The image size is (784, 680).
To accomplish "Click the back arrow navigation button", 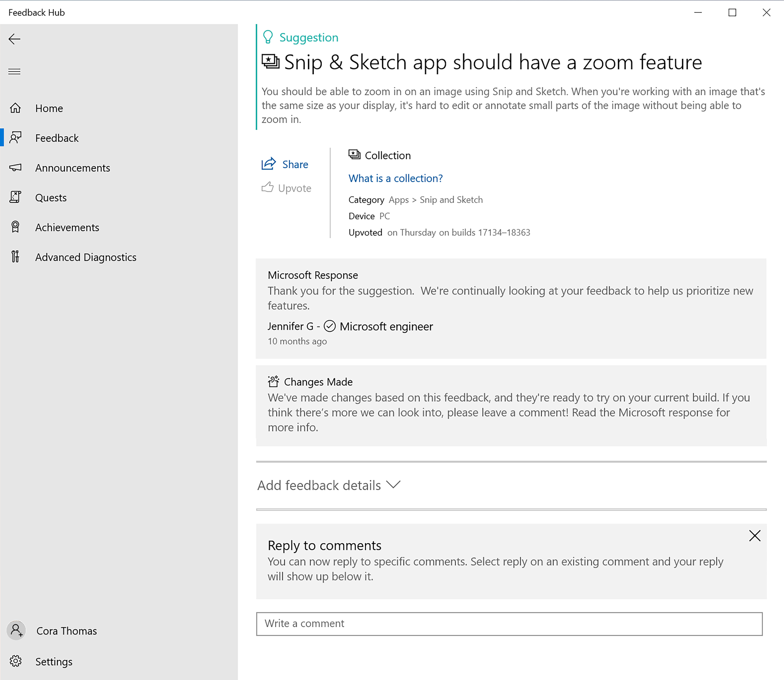I will pos(15,39).
